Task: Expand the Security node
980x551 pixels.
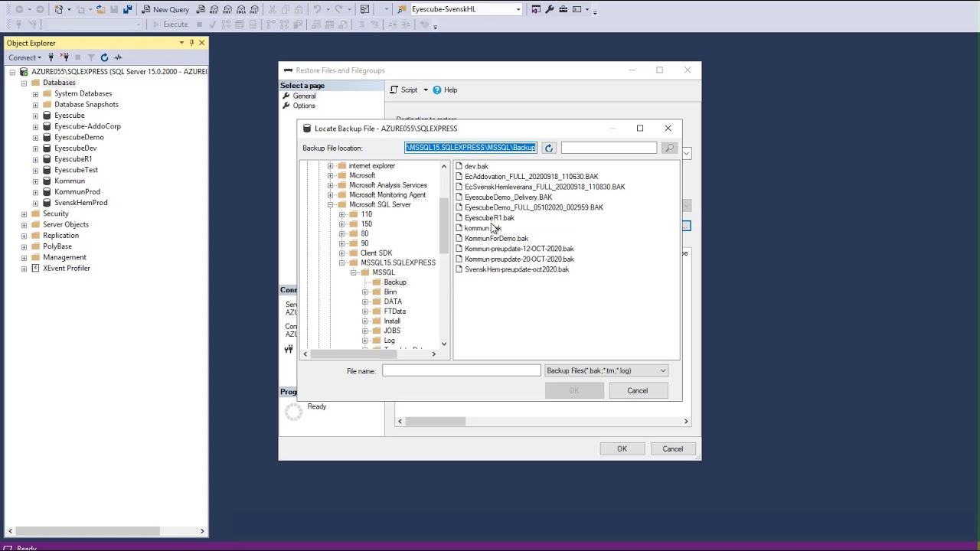Action: (x=24, y=214)
